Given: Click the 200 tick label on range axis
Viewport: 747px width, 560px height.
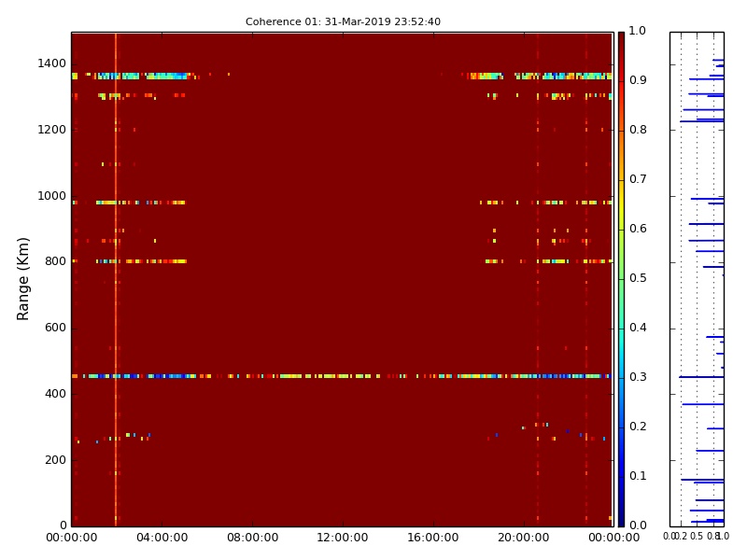Looking at the screenshot, I should click(56, 460).
